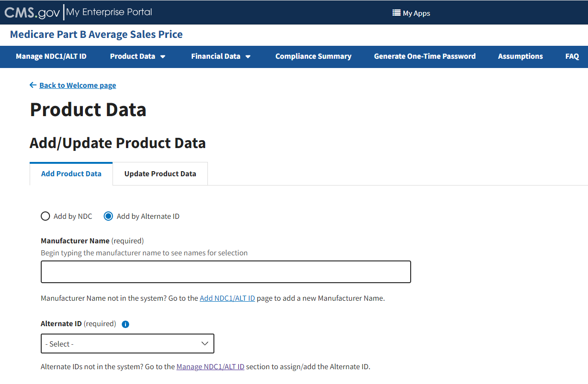Click the Manufacturer Name input field
The image size is (588, 384).
[x=226, y=272]
